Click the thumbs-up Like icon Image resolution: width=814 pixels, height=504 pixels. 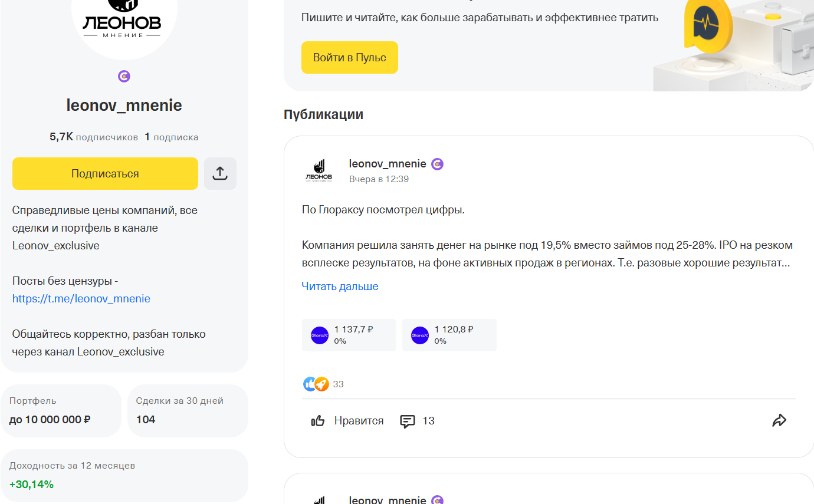tap(318, 421)
